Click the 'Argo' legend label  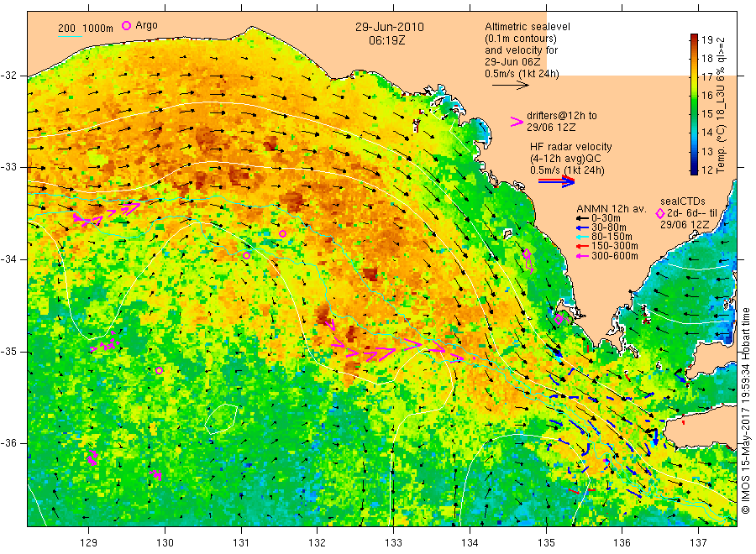click(x=146, y=25)
